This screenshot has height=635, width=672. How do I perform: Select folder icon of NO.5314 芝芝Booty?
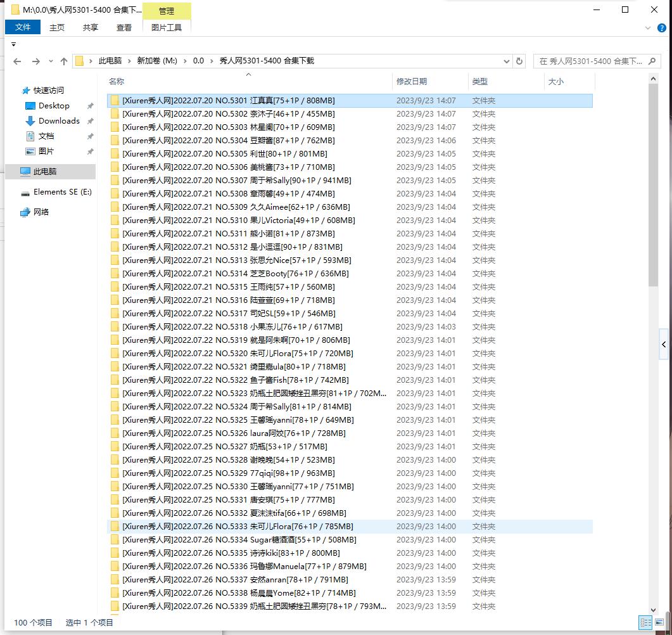pyautogui.click(x=115, y=273)
